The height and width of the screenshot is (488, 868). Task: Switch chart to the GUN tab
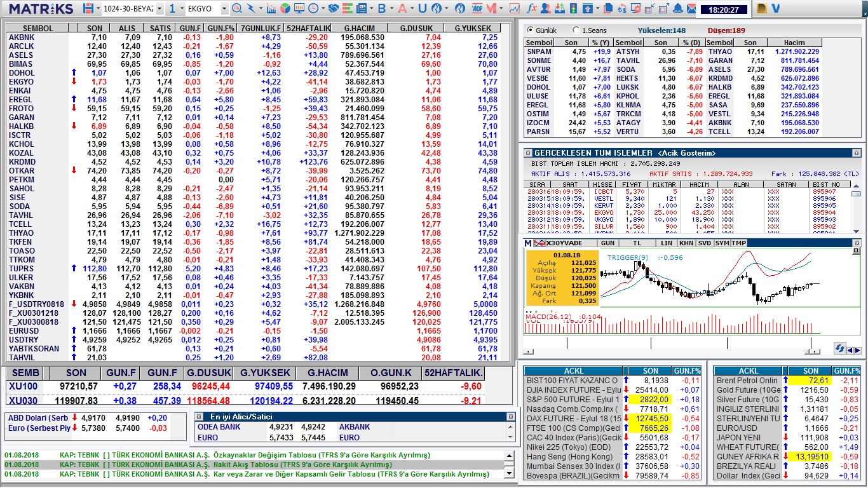click(607, 243)
